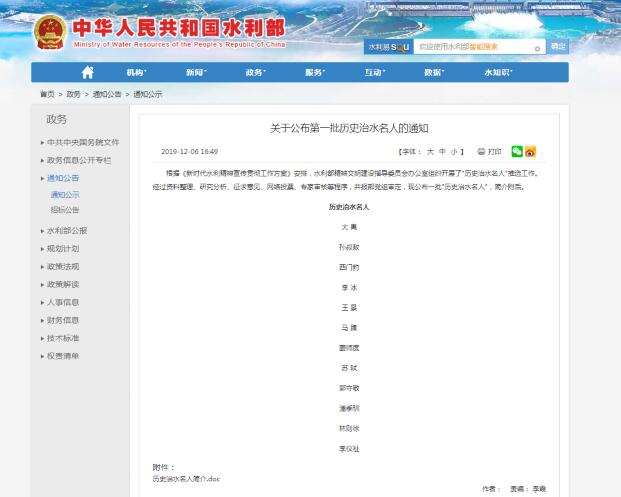Set the font size to 小 (small)

point(454,152)
